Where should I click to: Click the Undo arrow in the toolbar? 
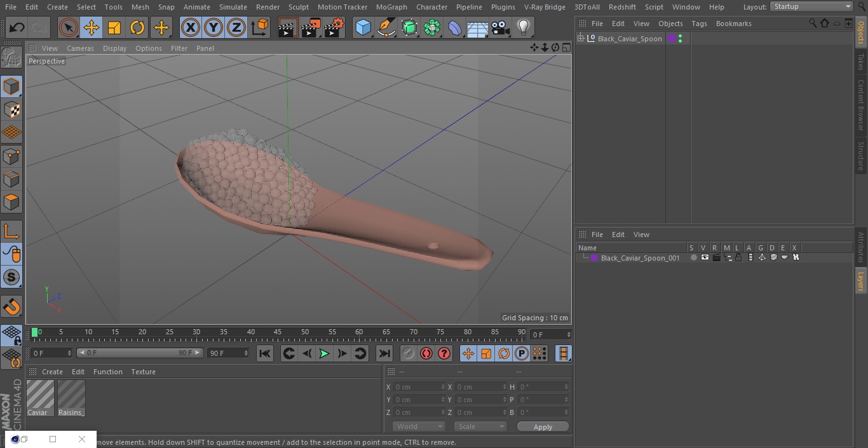click(x=17, y=28)
